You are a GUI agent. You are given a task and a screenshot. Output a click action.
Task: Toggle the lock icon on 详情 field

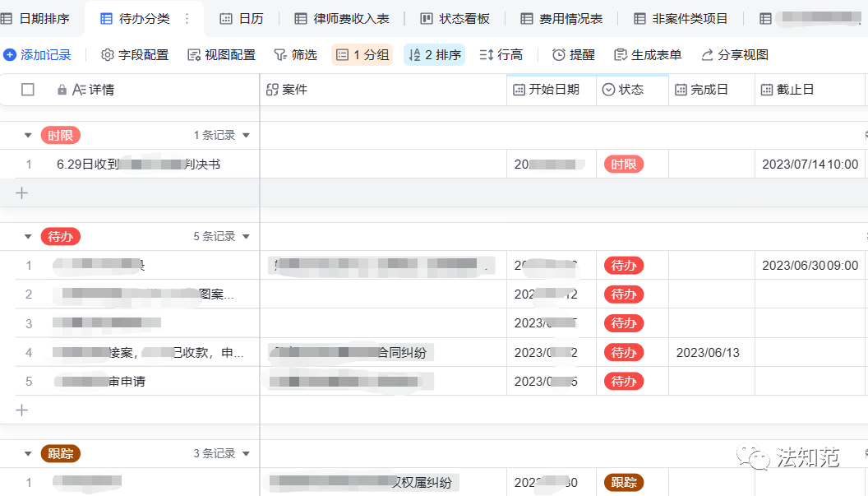(61, 90)
